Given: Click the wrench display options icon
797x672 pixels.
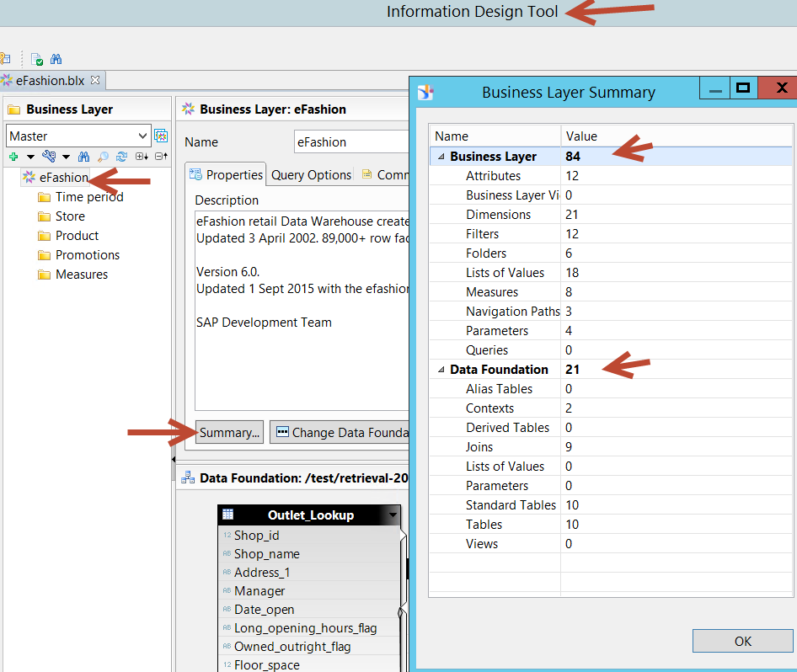Looking at the screenshot, I should pos(49,156).
